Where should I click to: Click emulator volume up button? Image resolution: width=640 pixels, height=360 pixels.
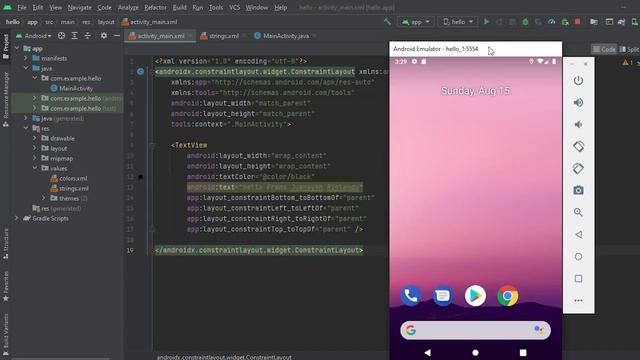point(578,102)
